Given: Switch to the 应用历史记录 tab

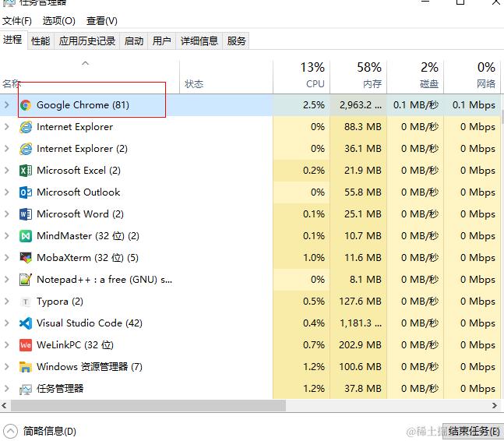Looking at the screenshot, I should coord(86,41).
